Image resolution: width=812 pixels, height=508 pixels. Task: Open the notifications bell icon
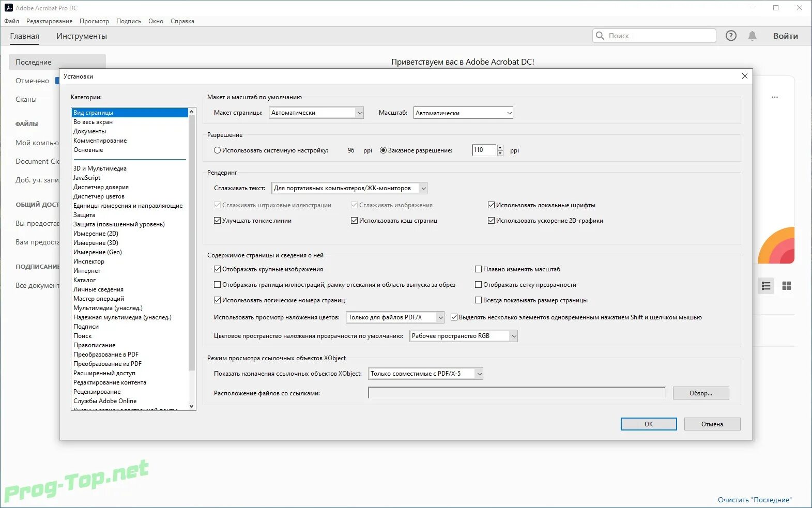[x=752, y=36]
